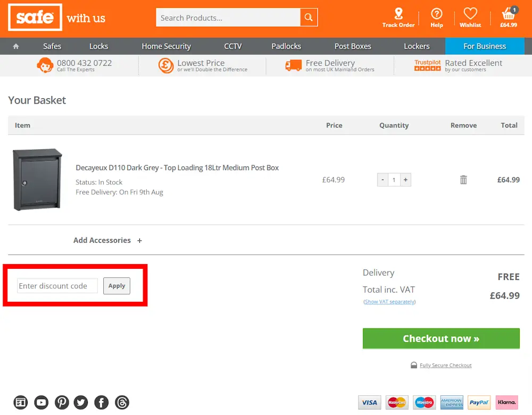Click the Item column header
Viewport: 532px width, 415px height.
tap(22, 125)
